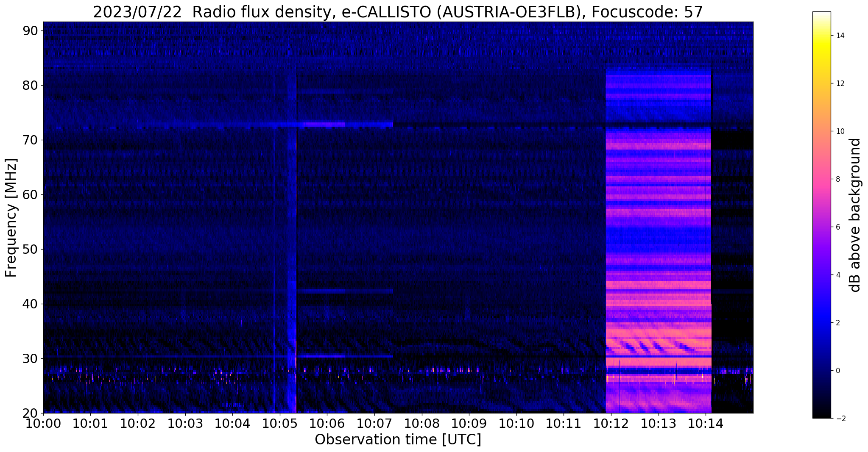Click the 80 MHz frequency tick label

coord(31,85)
